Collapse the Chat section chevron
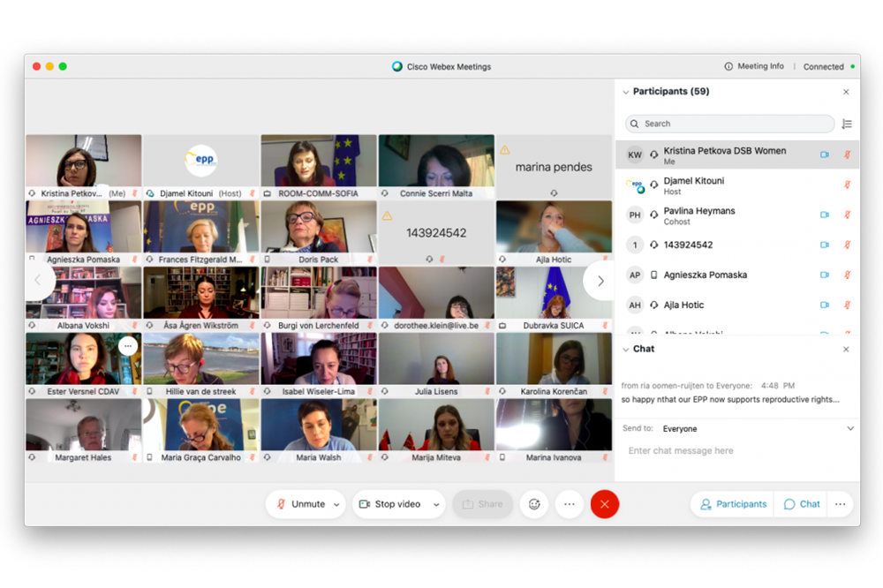The height and width of the screenshot is (588, 883). tap(626, 350)
